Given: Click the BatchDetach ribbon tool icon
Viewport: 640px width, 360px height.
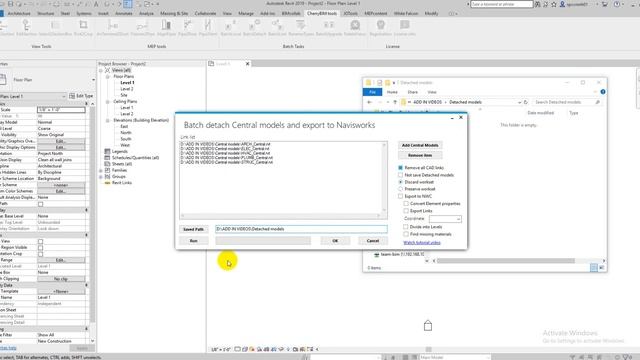Looking at the screenshot, I should tap(254, 25).
